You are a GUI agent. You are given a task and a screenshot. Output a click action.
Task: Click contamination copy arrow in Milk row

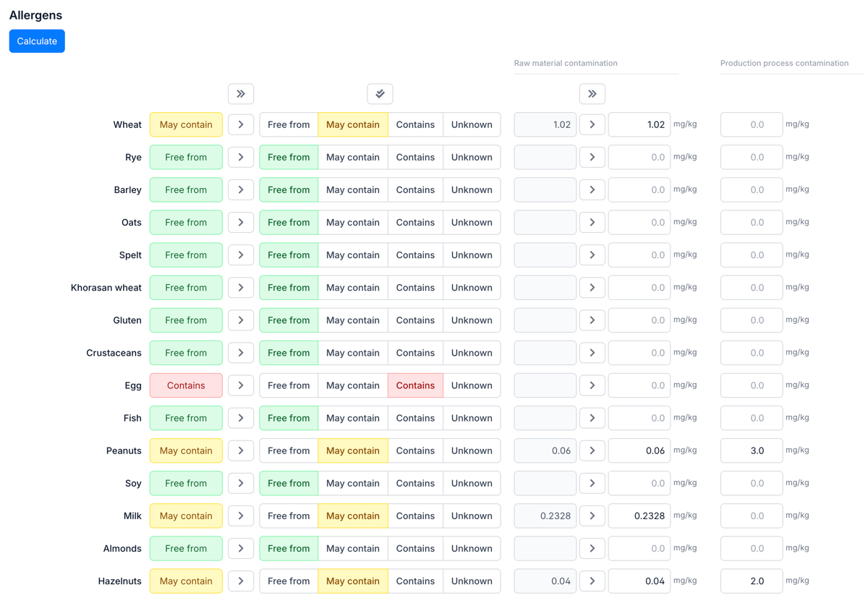point(592,516)
